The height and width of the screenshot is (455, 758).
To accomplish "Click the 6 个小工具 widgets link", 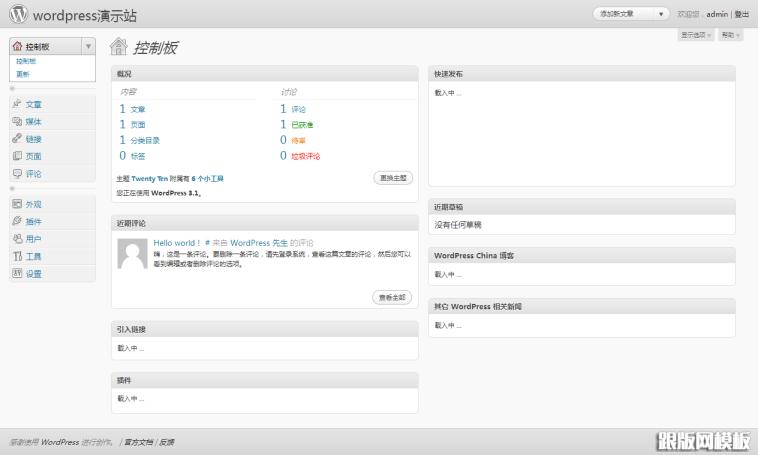I will click(207, 178).
